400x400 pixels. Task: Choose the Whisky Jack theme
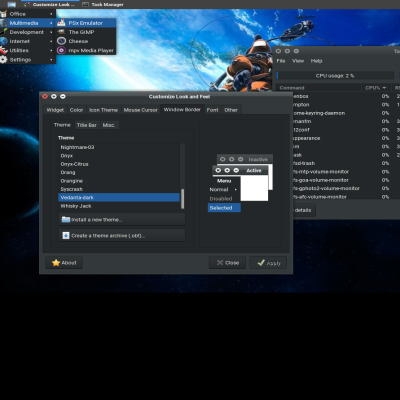[x=119, y=206]
